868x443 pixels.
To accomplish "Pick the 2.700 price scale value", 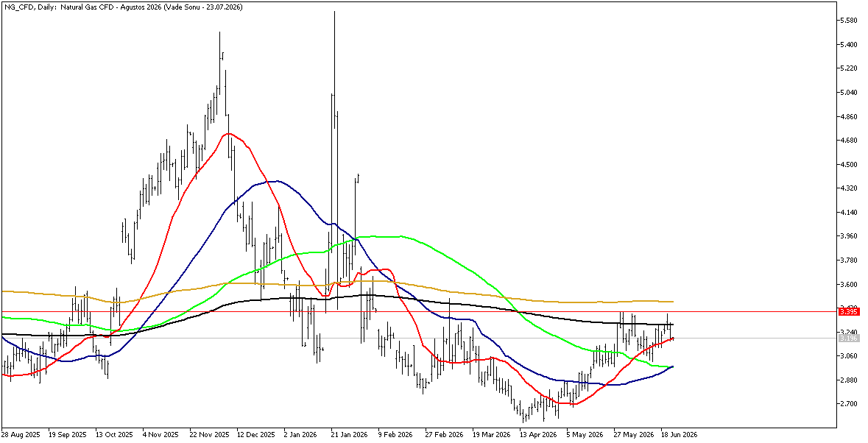I will click(849, 404).
